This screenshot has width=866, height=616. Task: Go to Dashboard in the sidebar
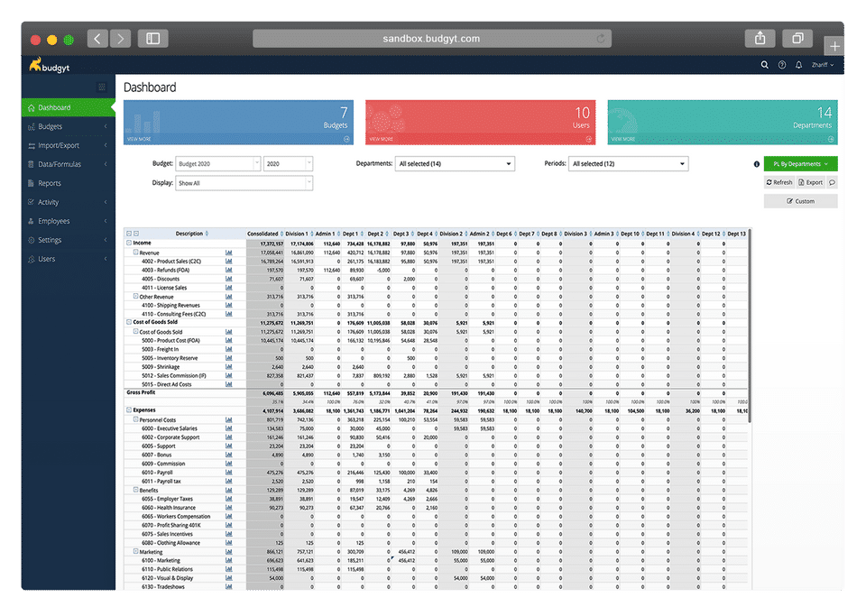coord(69,107)
